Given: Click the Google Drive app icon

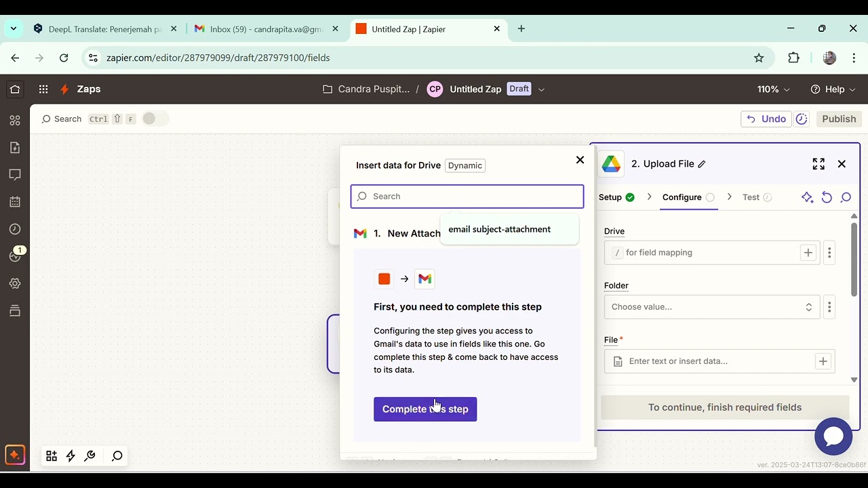Looking at the screenshot, I should pos(611,164).
